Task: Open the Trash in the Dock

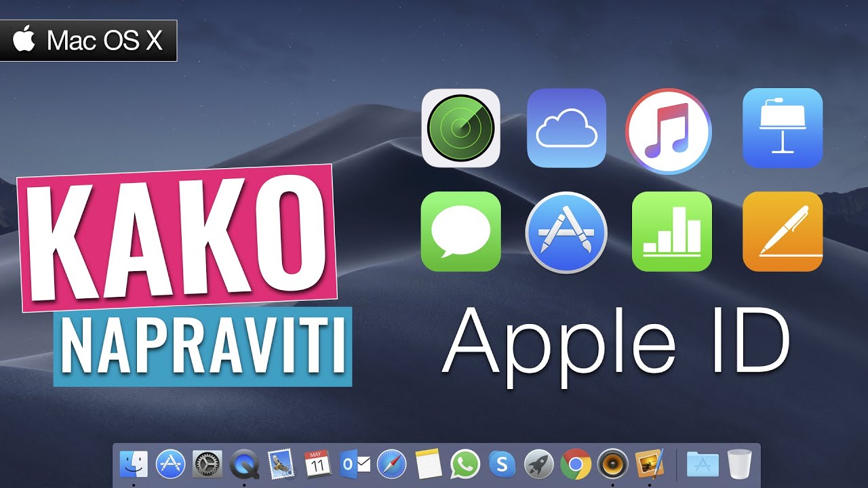Action: (x=739, y=464)
